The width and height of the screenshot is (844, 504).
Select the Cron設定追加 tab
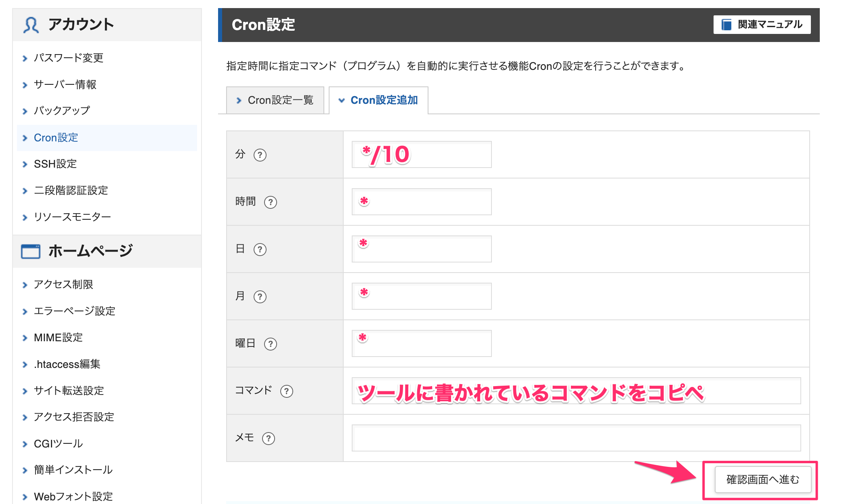[379, 100]
